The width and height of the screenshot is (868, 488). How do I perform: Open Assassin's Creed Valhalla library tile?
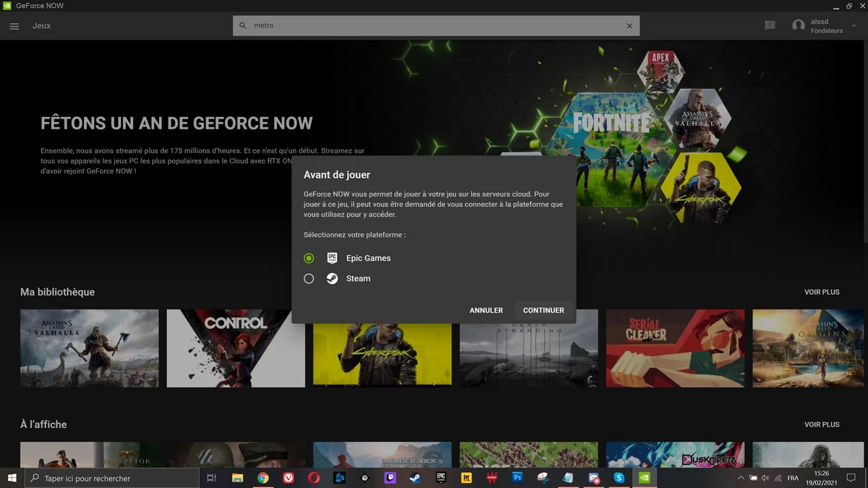pos(89,348)
